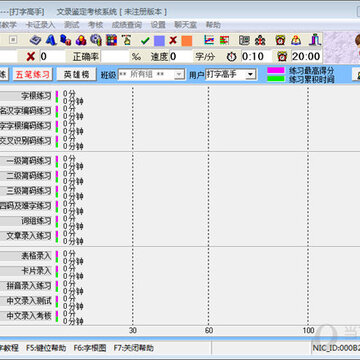Click the multicolor grid toolbar icon
This screenshot has width=360, height=360.
click(112, 40)
